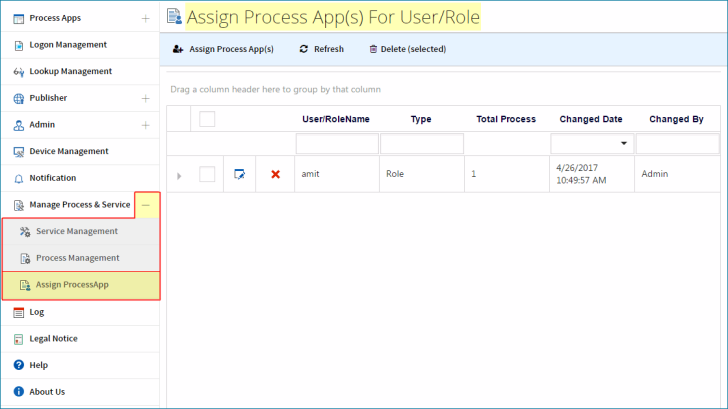728x409 pixels.
Task: Click the edit icon for amit row
Action: coord(240,174)
